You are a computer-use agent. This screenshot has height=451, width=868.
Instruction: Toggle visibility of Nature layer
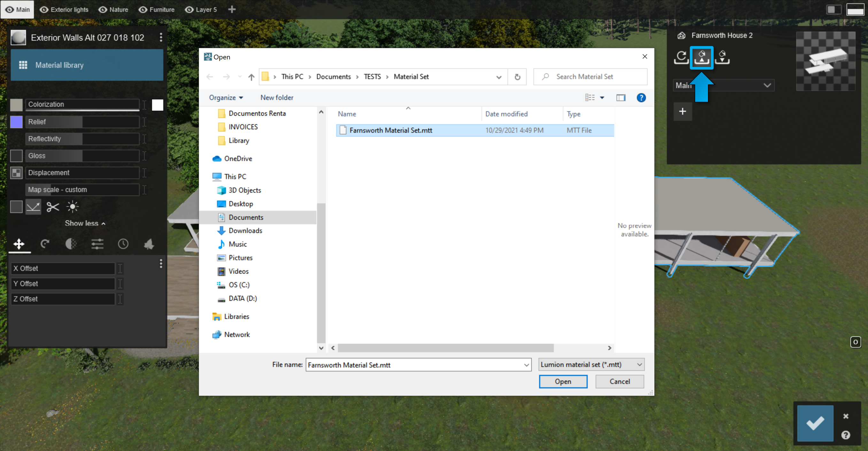click(103, 10)
